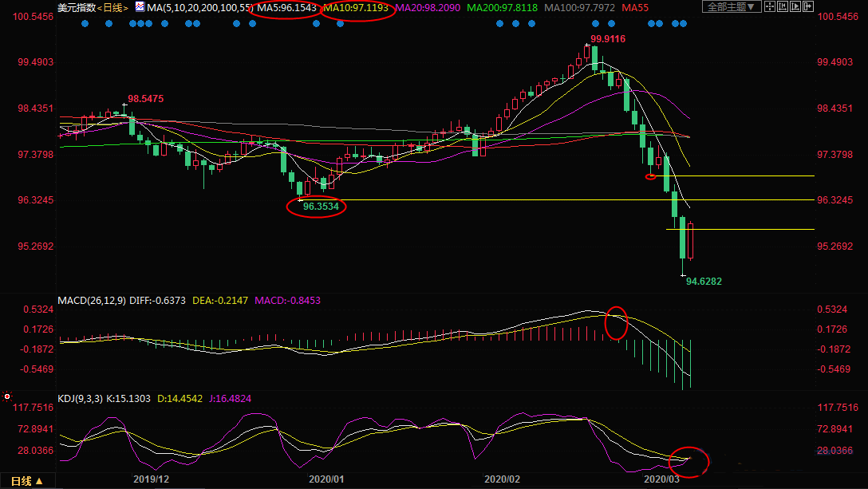Screen dimensions: 868x489
Task: Toggle the MA200:97.8118 moving average label
Action: [502, 8]
